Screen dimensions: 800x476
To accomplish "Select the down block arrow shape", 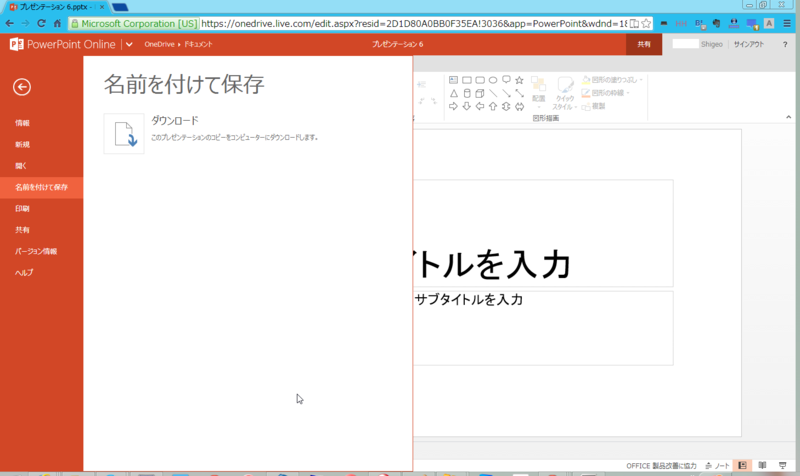I will point(466,106).
